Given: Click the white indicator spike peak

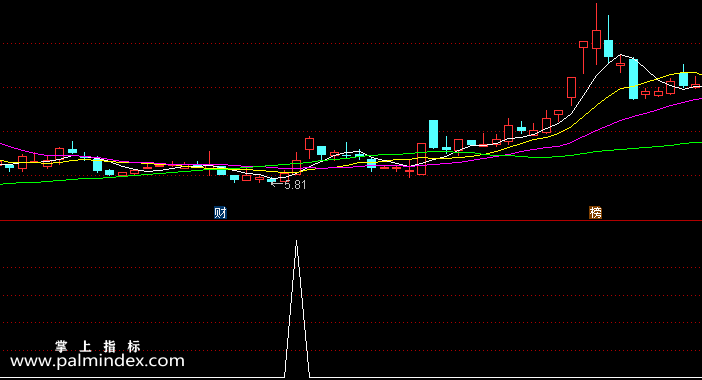Looking at the screenshot, I should click(x=296, y=242).
